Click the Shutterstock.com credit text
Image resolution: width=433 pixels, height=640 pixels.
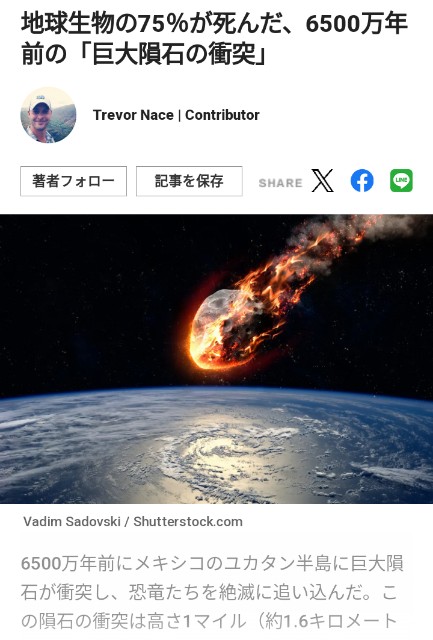[188, 522]
